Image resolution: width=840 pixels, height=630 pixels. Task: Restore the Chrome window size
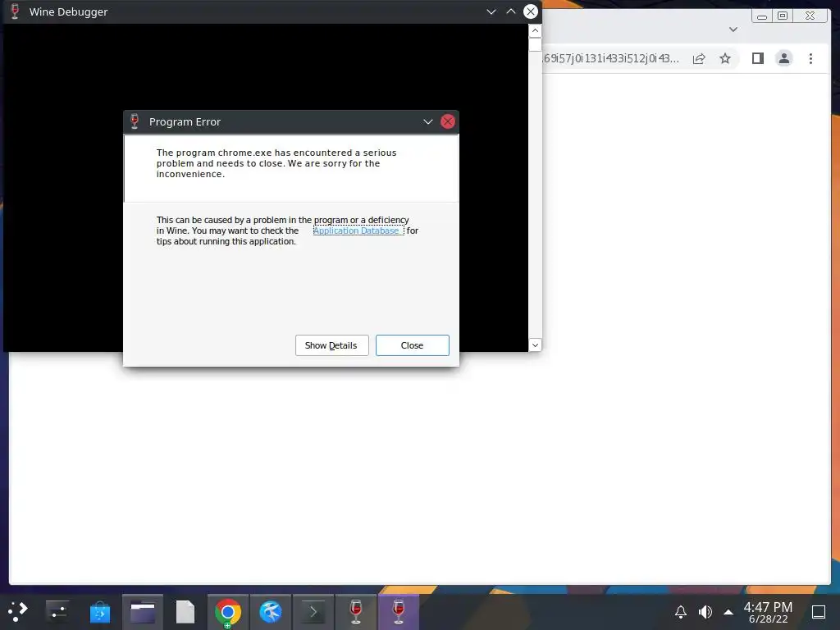point(783,16)
